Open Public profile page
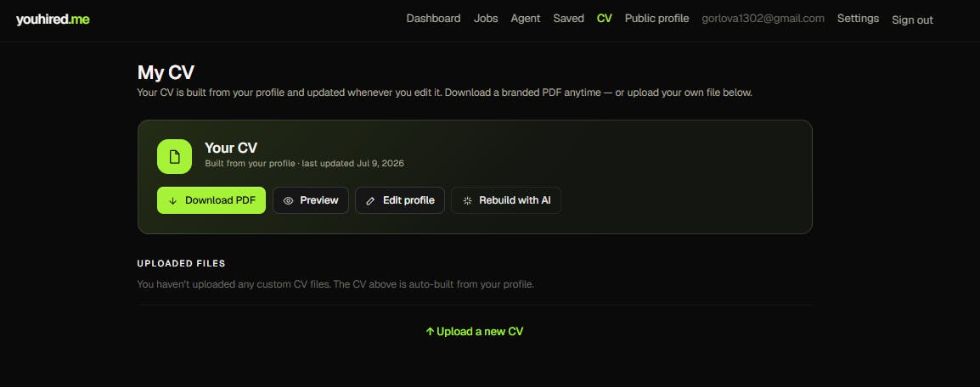This screenshot has width=980, height=387. [657, 19]
